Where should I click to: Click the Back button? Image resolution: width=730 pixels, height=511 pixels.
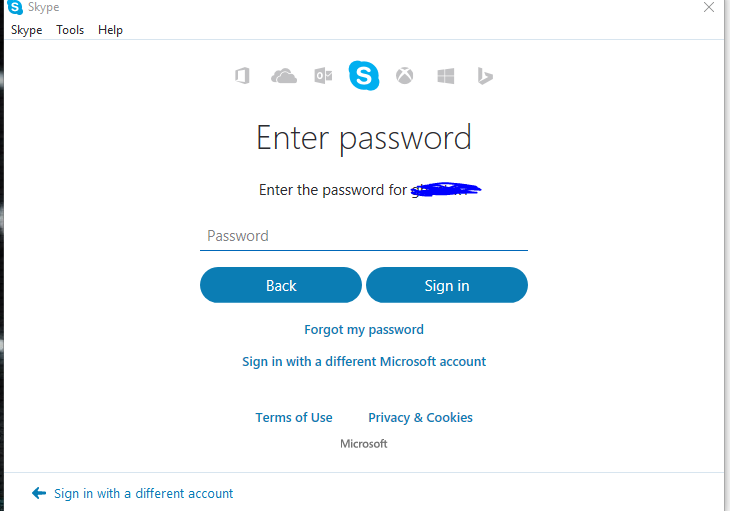click(281, 285)
